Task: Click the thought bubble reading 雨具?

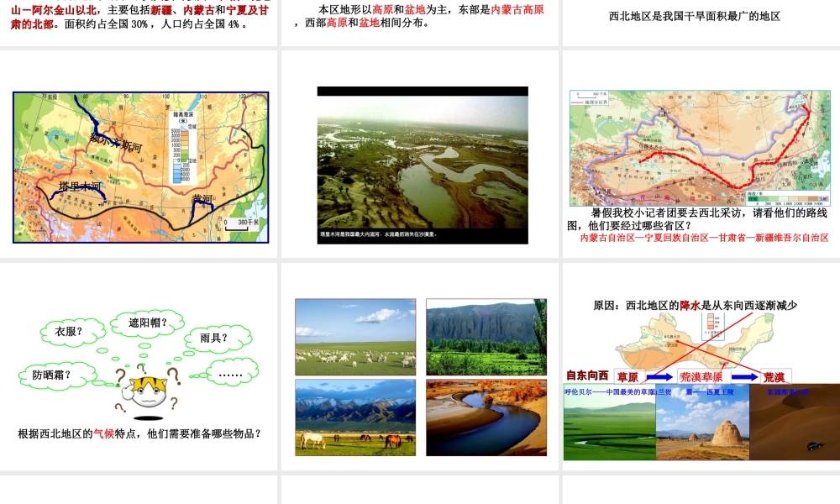Action: pos(218,338)
